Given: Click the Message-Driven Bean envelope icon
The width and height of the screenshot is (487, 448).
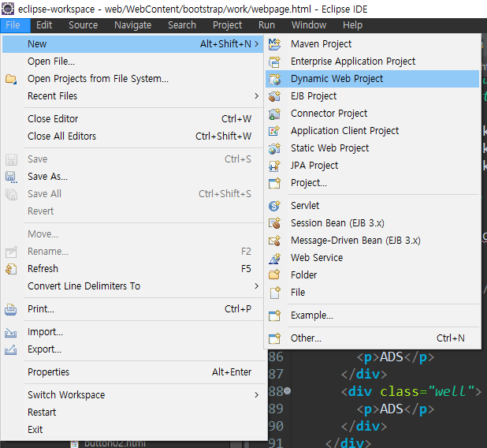Looking at the screenshot, I should (x=274, y=241).
